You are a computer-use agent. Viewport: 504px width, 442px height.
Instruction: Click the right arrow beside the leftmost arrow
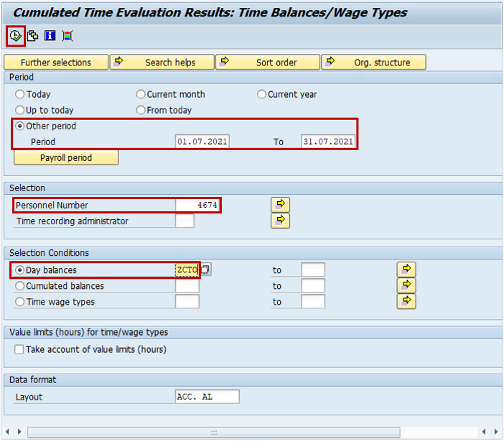point(19,432)
